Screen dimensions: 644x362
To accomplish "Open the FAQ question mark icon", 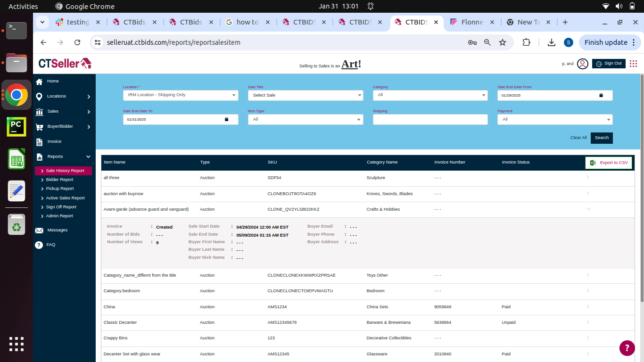I will coord(39,245).
